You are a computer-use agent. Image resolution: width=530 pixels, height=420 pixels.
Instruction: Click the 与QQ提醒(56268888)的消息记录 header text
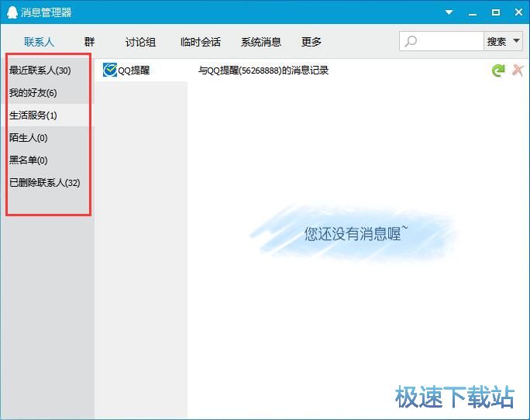click(x=263, y=71)
